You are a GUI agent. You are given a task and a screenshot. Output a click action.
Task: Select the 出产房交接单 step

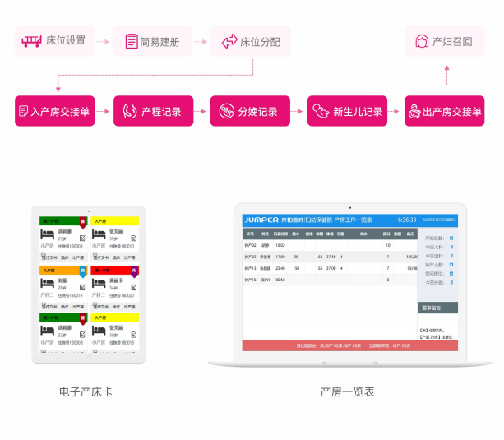click(444, 111)
